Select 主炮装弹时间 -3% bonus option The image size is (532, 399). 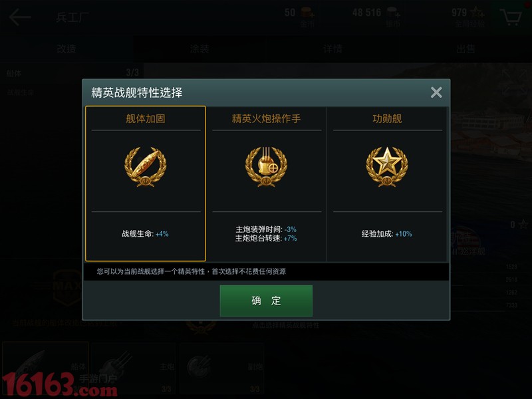[x=266, y=229]
